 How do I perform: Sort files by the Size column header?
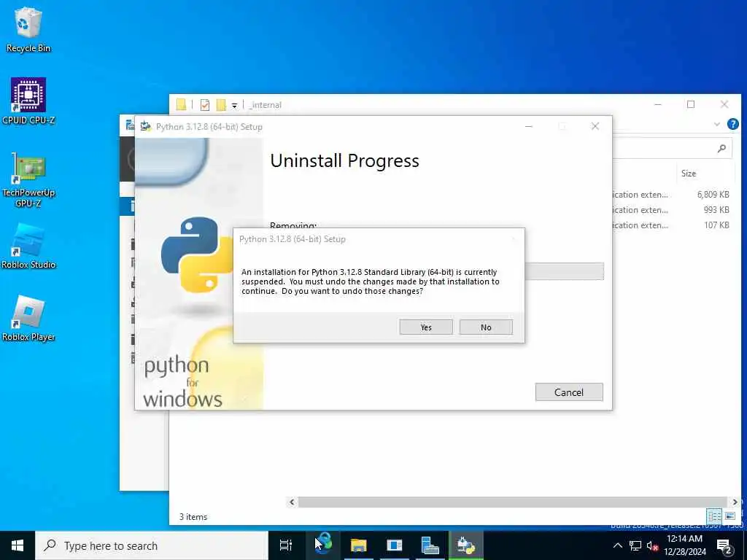(689, 174)
